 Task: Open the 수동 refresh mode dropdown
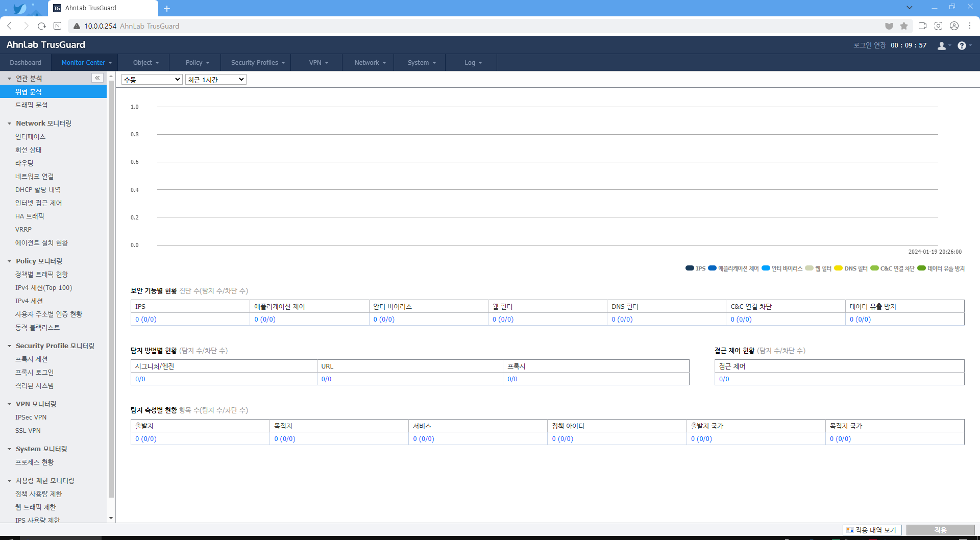(x=152, y=80)
